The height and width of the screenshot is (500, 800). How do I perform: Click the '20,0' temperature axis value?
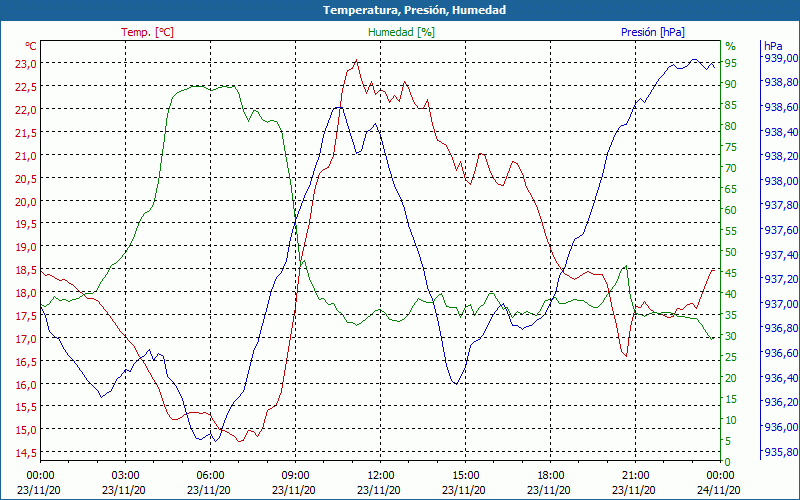click(x=26, y=202)
